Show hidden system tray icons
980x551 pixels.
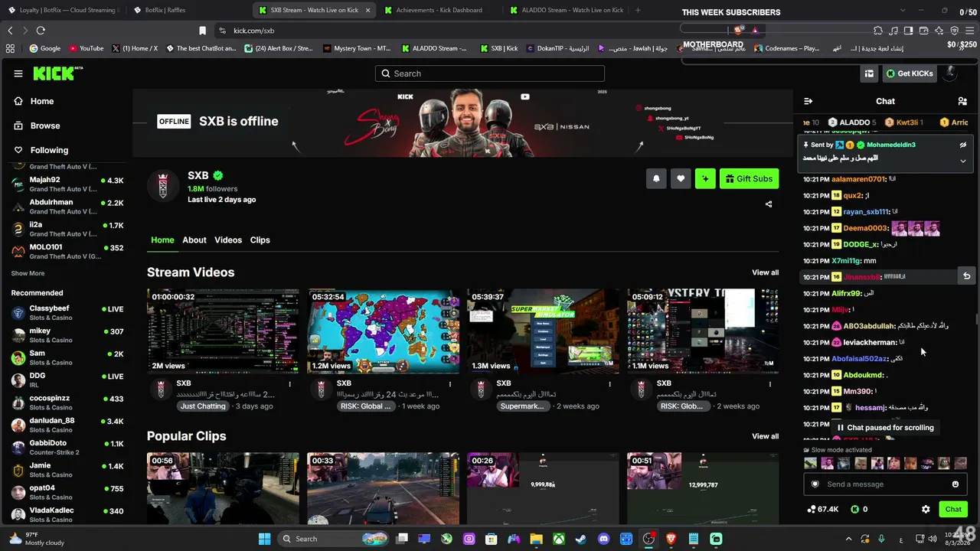pos(848,539)
